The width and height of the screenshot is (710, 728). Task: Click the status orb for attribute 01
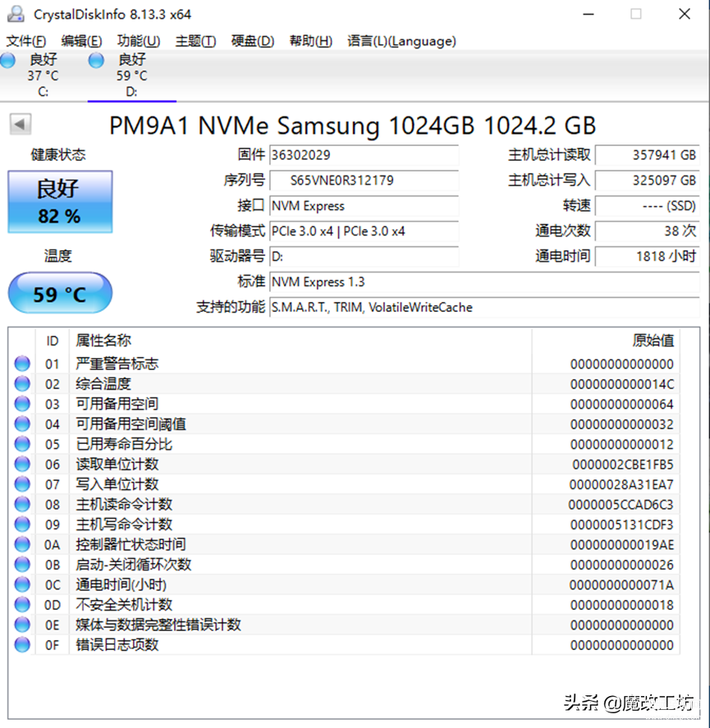pos(22,364)
